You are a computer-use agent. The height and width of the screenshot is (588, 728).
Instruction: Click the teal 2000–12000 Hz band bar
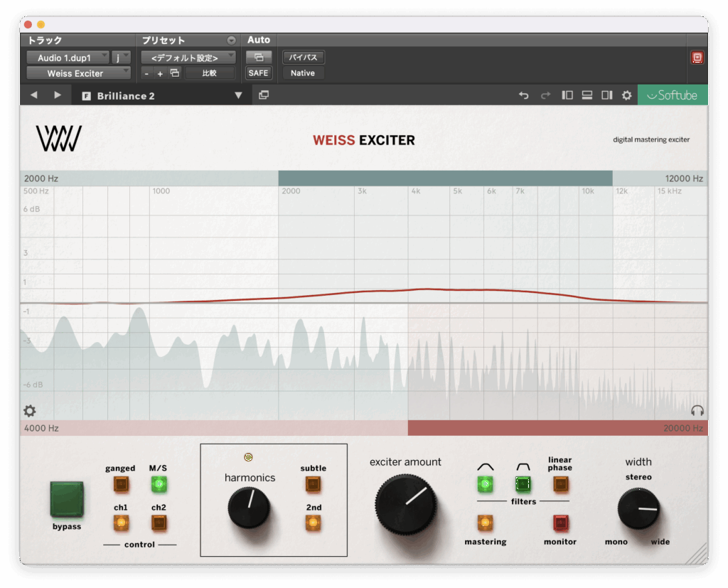click(445, 178)
